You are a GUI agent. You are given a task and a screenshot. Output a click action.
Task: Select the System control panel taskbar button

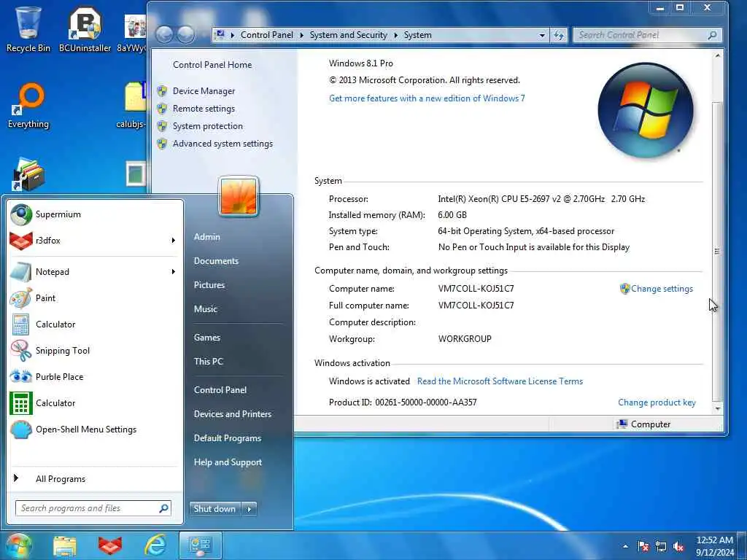200,545
